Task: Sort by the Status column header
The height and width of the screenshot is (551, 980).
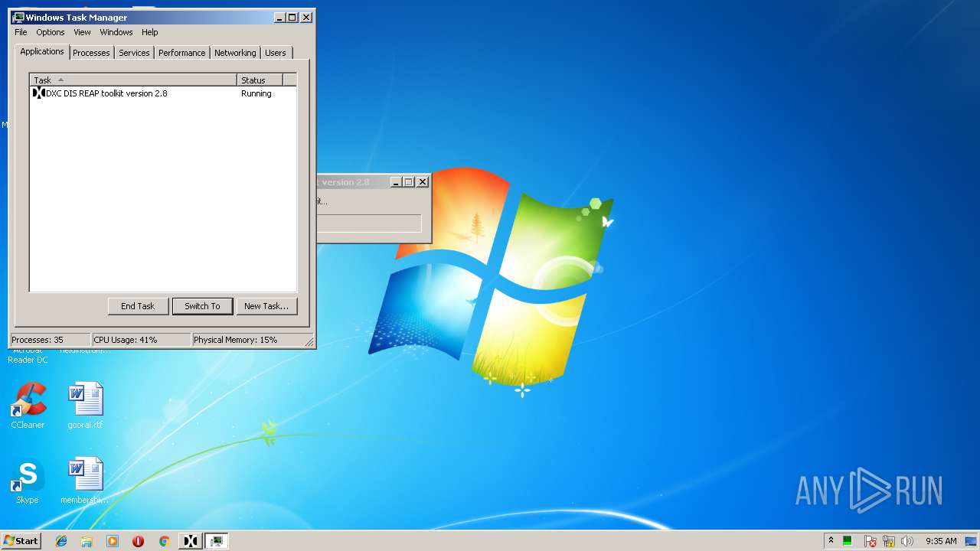Action: coord(260,80)
